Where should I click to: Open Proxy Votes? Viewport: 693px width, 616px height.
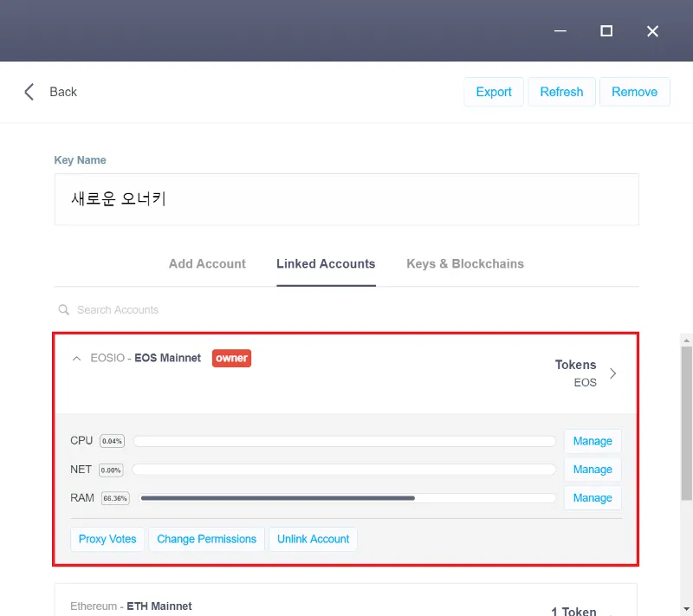click(107, 539)
